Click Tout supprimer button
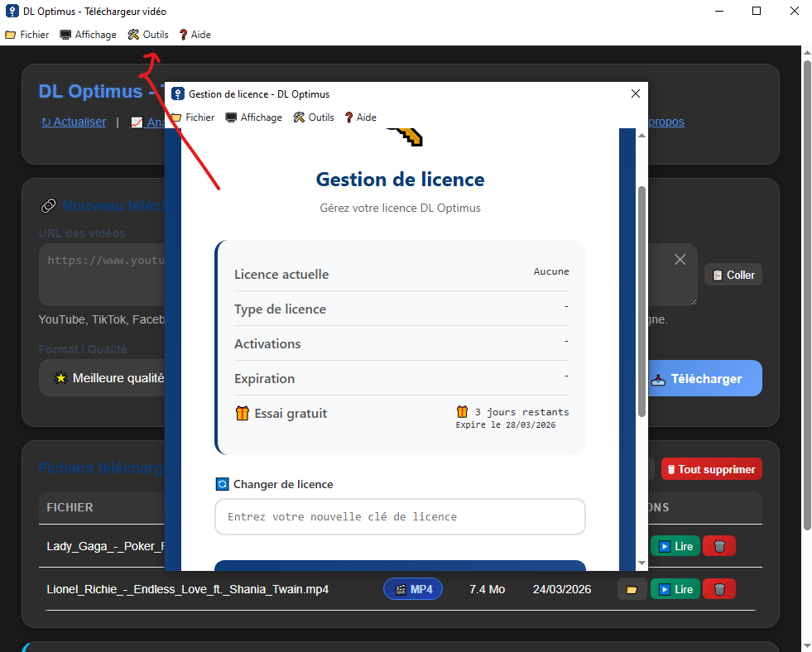 click(x=712, y=469)
